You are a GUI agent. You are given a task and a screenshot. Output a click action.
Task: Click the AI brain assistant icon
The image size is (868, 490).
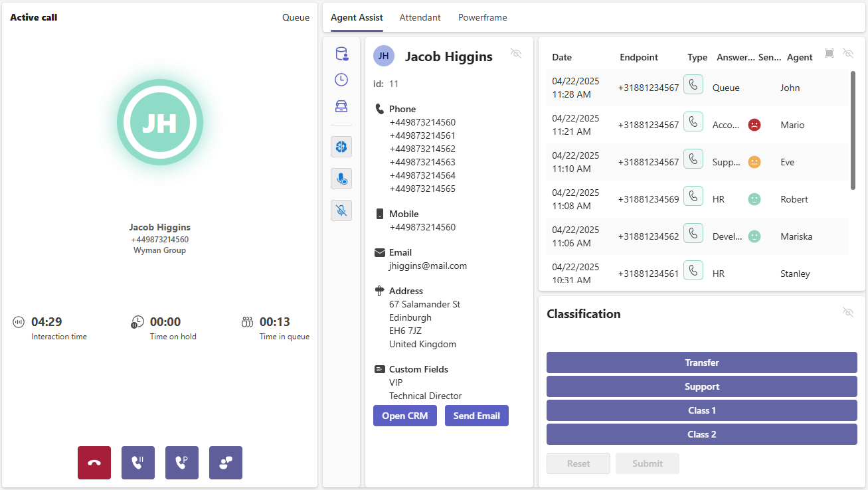pyautogui.click(x=341, y=147)
